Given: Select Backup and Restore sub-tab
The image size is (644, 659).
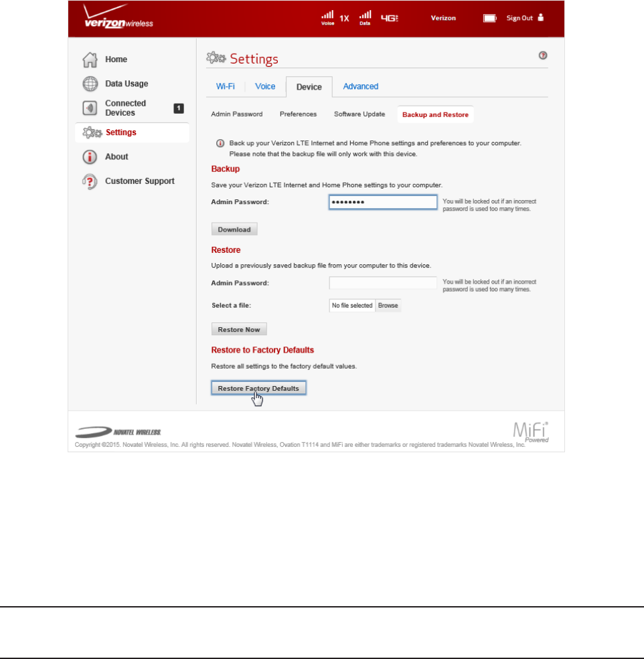Looking at the screenshot, I should click(435, 114).
